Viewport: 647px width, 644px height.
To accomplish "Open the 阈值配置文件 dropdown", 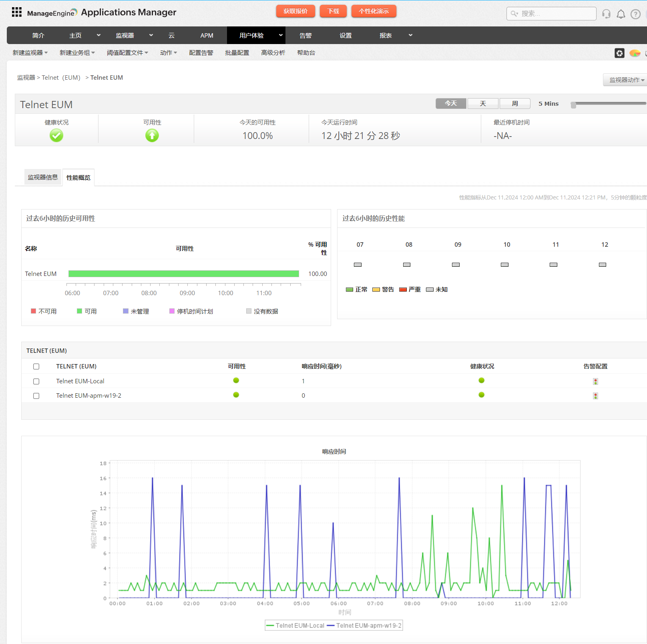I will click(x=127, y=53).
